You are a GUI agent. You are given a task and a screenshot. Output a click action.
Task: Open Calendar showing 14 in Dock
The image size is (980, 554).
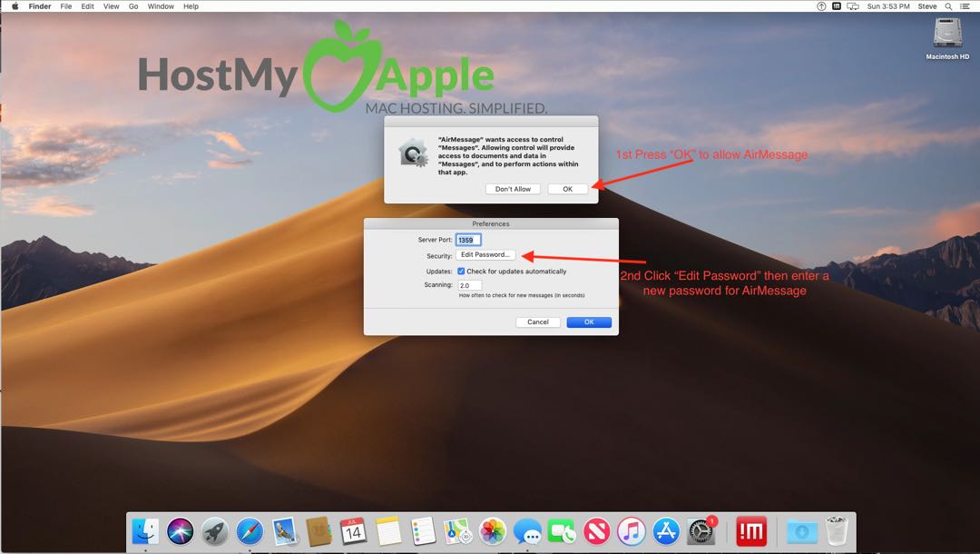[353, 532]
